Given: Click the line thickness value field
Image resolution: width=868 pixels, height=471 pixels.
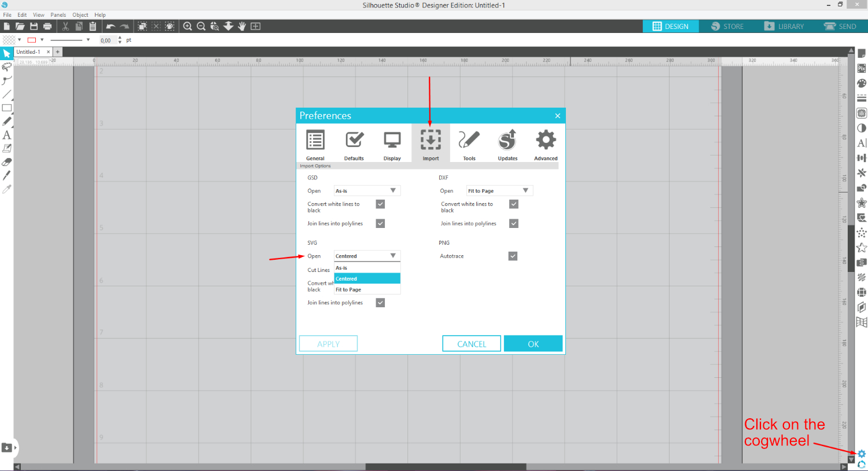Looking at the screenshot, I should click(x=108, y=40).
